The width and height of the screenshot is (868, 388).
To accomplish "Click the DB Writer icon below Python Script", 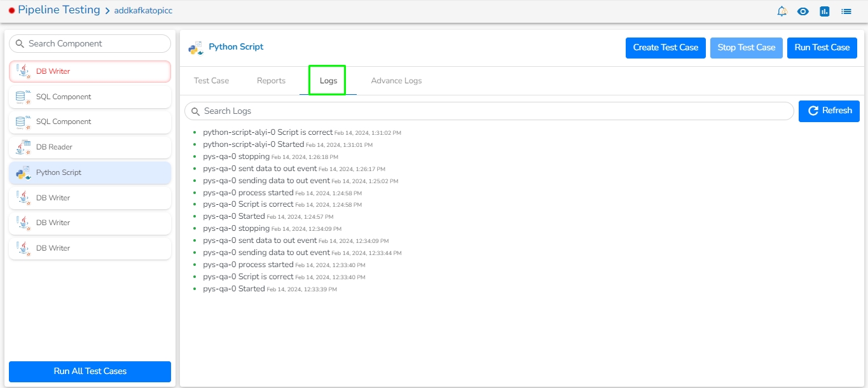I will coord(24,198).
